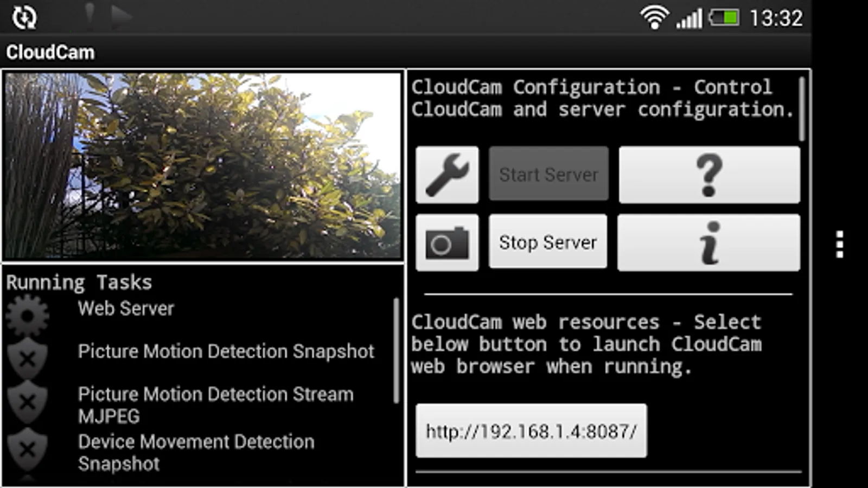Tap the battery indicator icon

[x=724, y=18]
